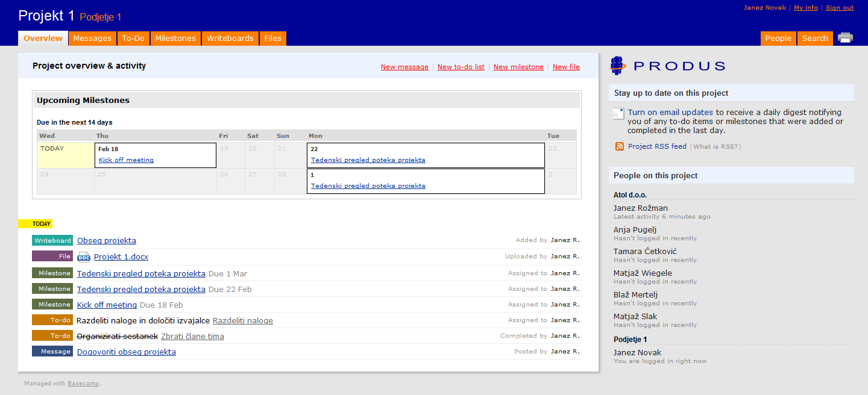Image resolution: width=868 pixels, height=395 pixels.
Task: Click the New message link
Action: (404, 67)
